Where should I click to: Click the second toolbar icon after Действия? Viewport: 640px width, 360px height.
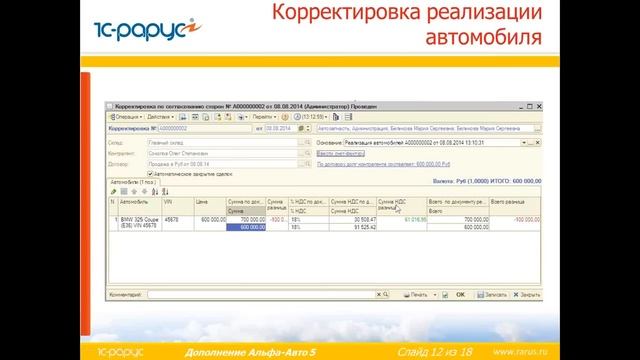point(195,117)
